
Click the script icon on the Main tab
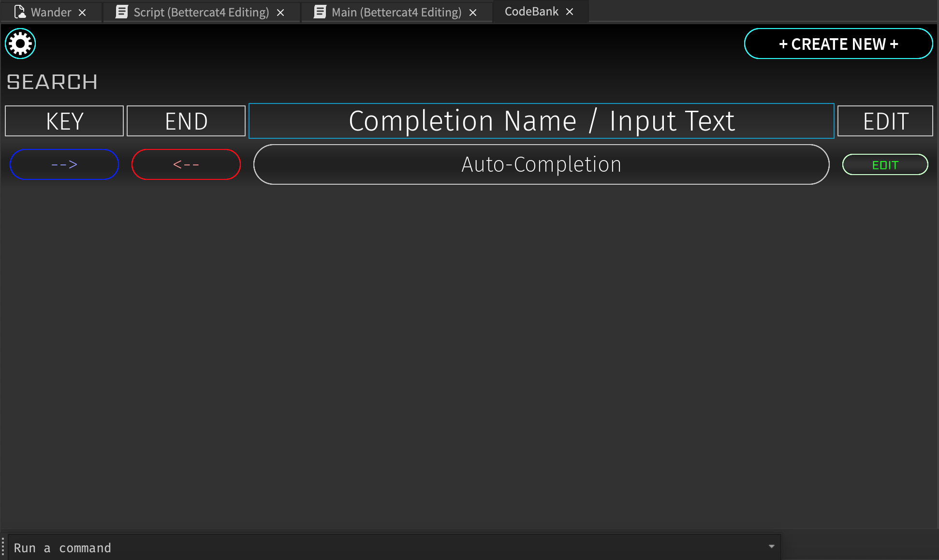pos(320,12)
